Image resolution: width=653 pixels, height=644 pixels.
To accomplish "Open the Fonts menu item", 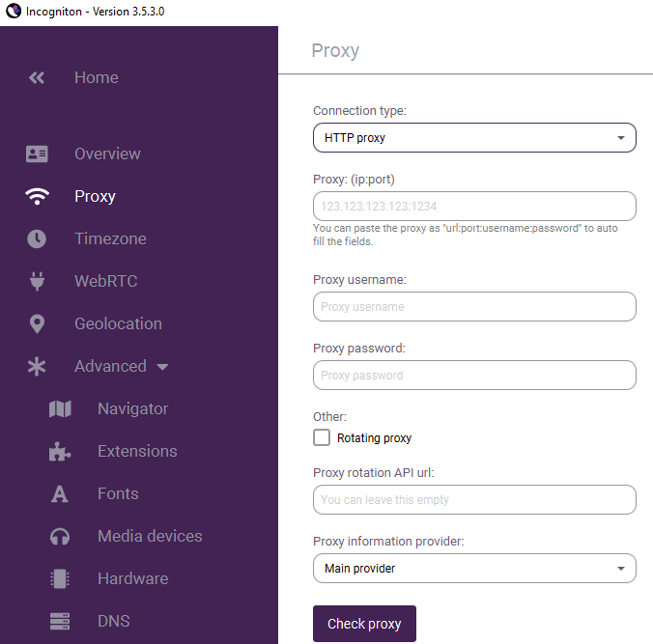I will point(118,493).
